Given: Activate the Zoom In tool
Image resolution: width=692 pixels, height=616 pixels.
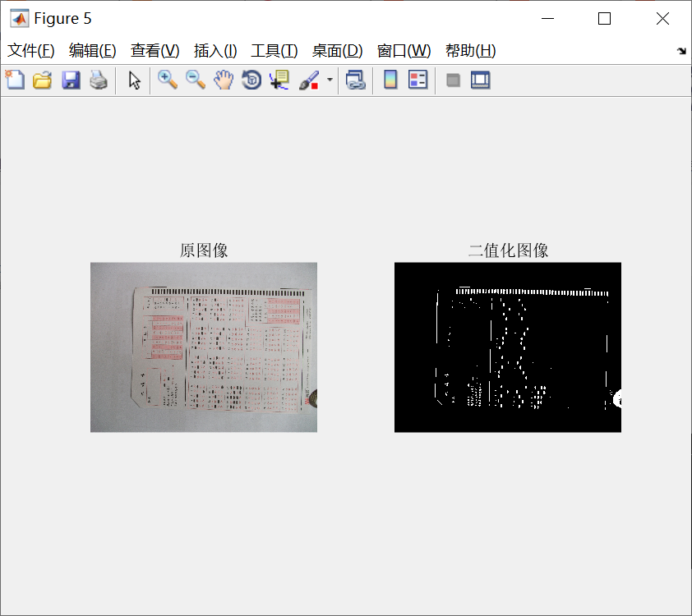Looking at the screenshot, I should tap(168, 80).
